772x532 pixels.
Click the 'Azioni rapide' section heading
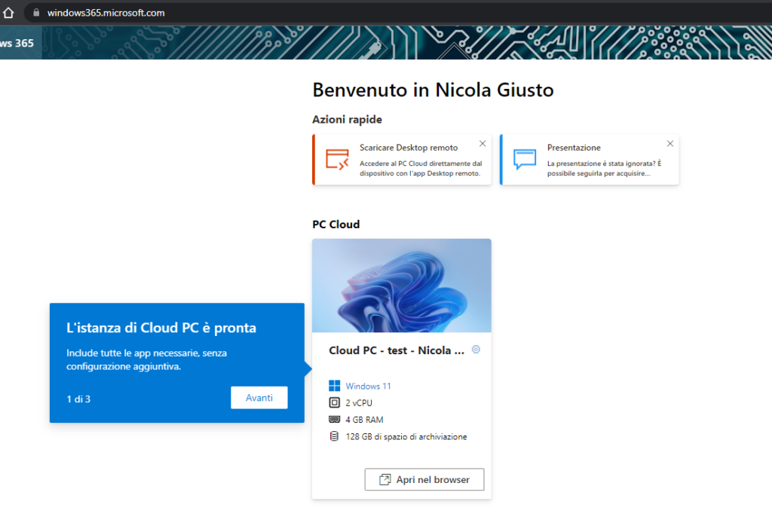point(347,120)
